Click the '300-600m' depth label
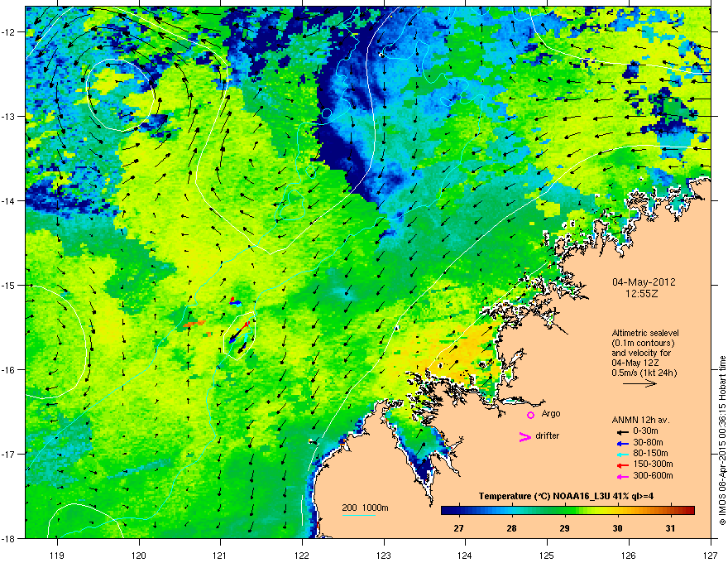This screenshot has height=563, width=728. pos(653,475)
